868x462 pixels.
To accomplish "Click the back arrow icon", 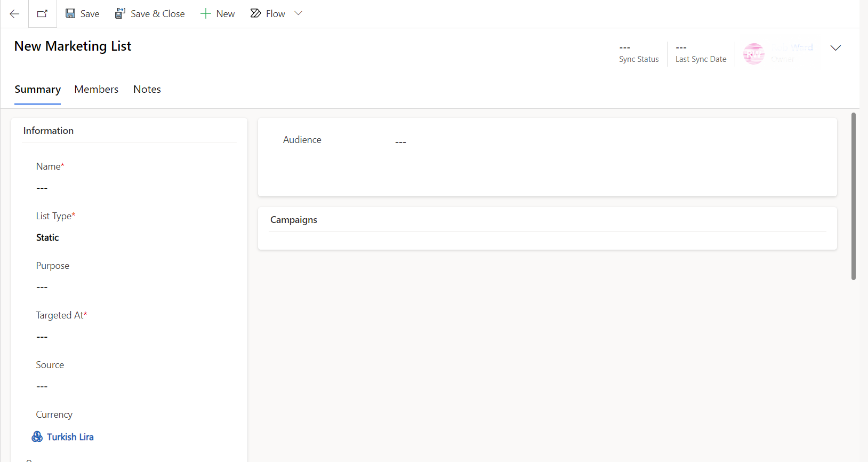I will [x=14, y=14].
